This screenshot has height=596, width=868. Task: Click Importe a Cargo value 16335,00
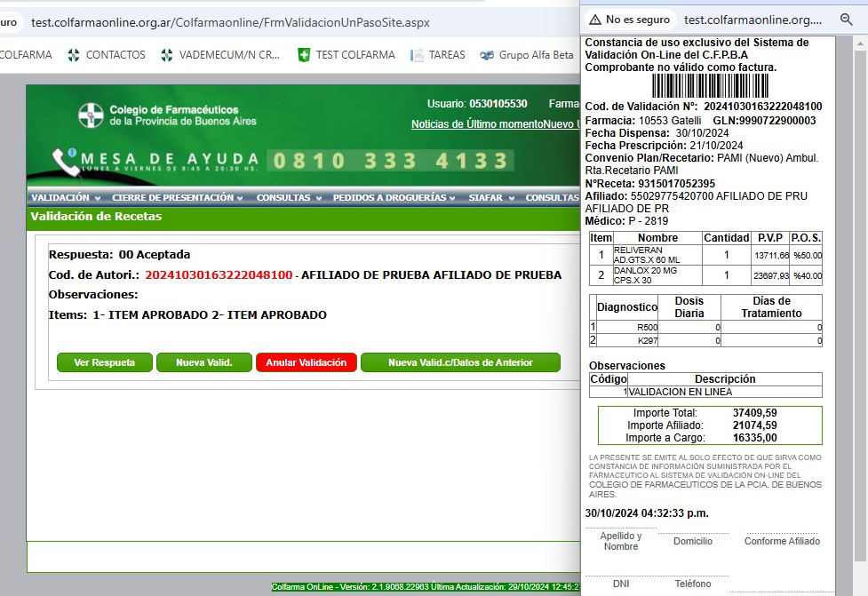(x=755, y=438)
